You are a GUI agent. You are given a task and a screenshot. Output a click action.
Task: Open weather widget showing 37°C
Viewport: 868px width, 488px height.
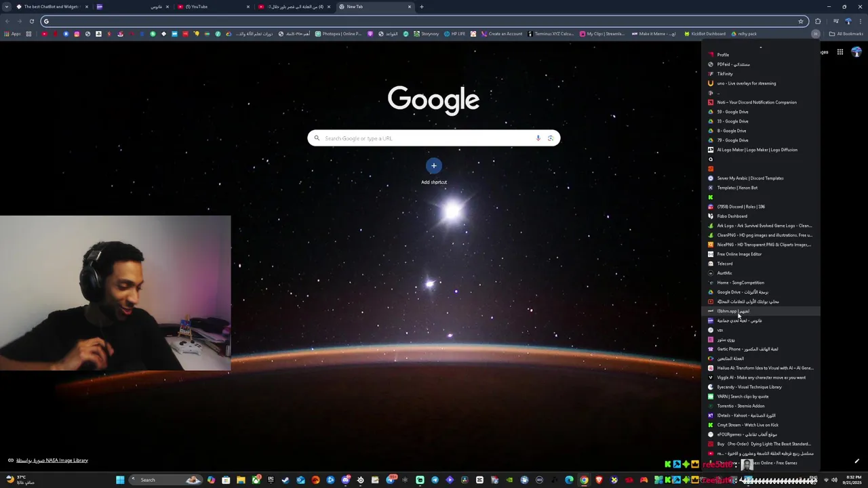[x=20, y=480]
